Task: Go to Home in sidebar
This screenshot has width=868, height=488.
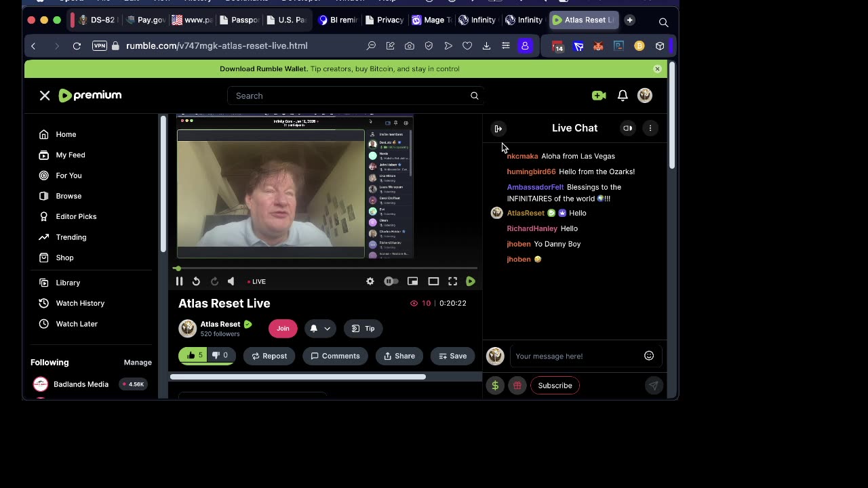Action: tap(66, 134)
